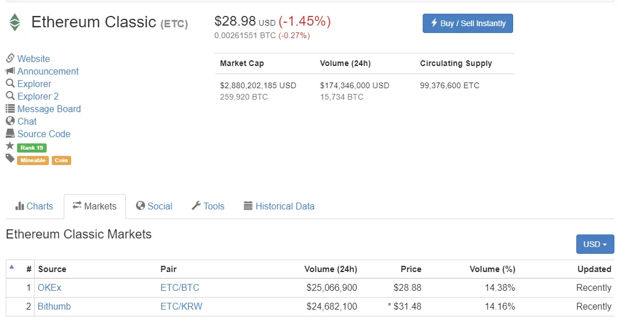
Task: Sort table by the # column arrow
Action: pos(11,267)
